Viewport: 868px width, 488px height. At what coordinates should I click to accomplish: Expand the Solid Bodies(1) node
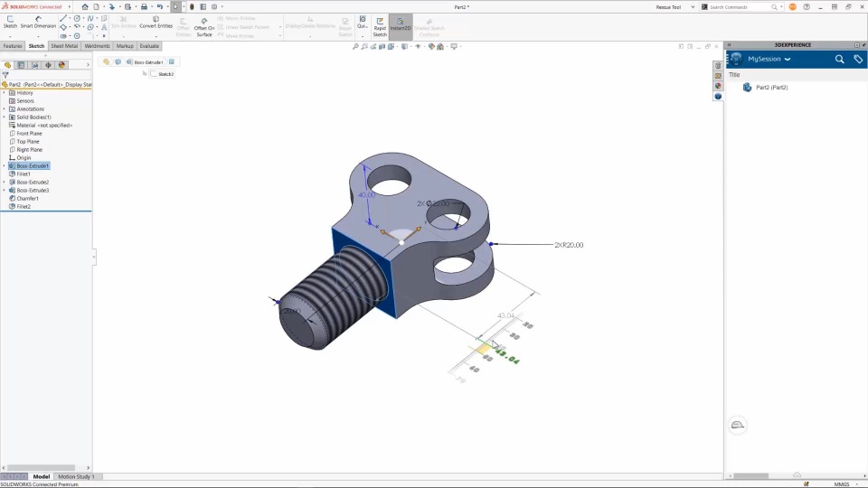[5, 117]
